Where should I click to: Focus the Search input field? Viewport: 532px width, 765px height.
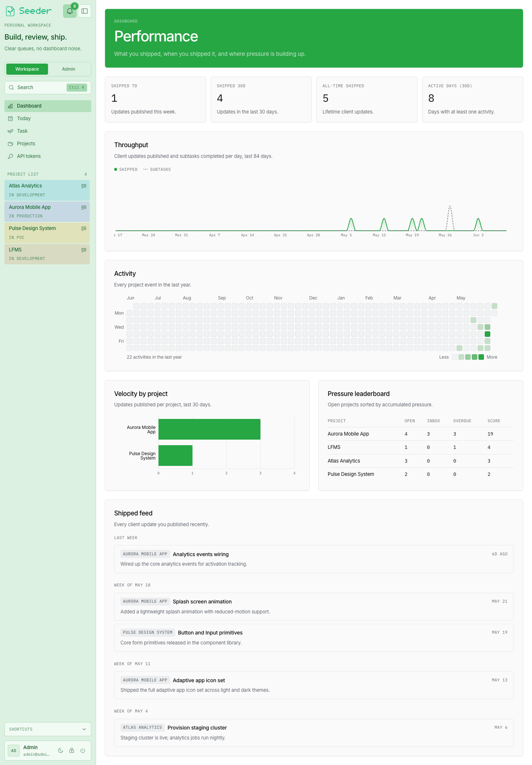(48, 88)
